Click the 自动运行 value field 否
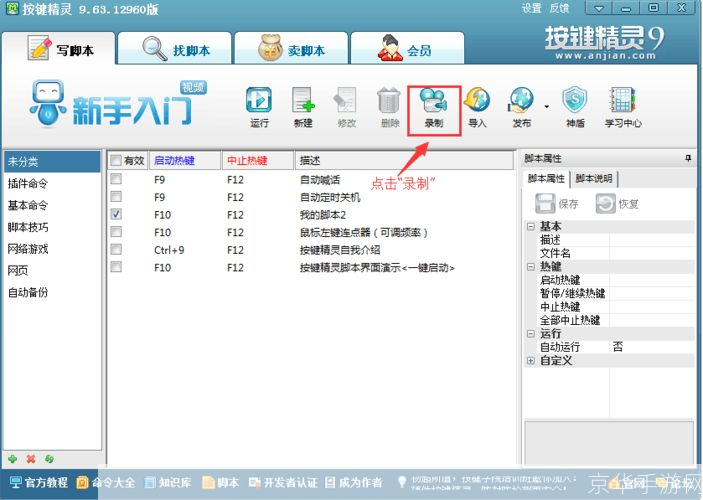Image resolution: width=703 pixels, height=500 pixels. pyautogui.click(x=651, y=347)
